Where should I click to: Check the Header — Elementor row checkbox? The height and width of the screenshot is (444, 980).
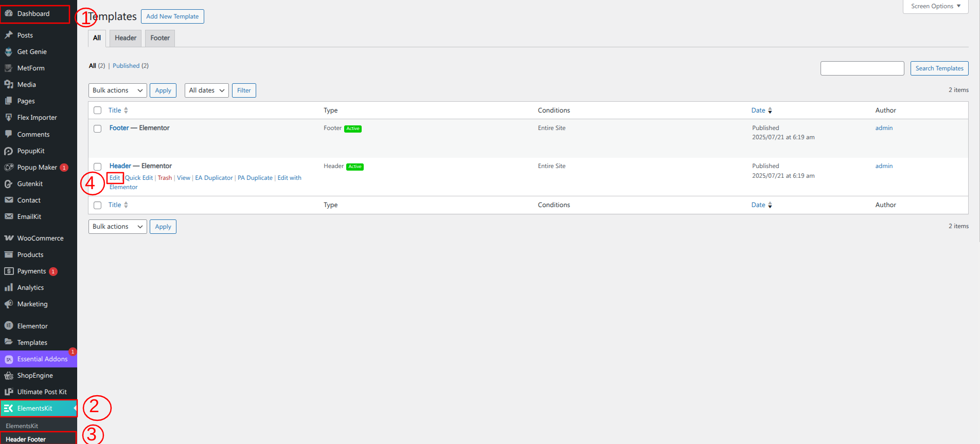97,166
